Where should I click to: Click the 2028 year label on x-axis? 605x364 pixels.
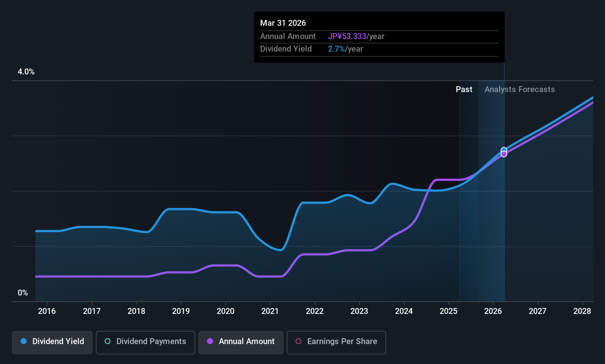click(582, 311)
